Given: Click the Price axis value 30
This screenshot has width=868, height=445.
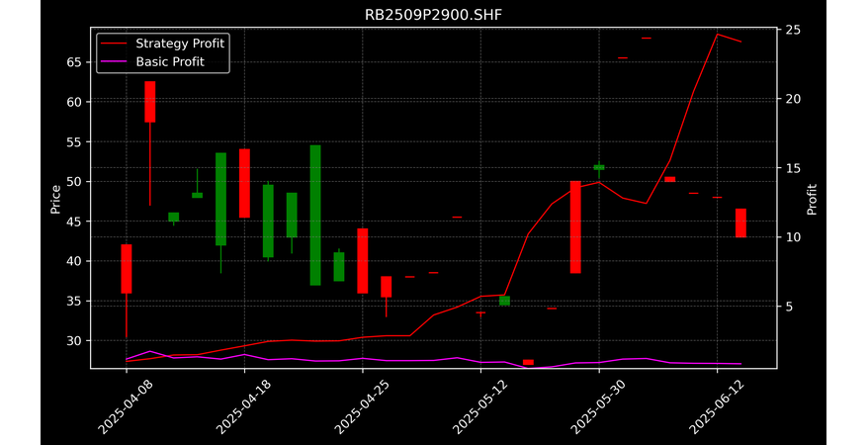Looking at the screenshot, I should [74, 341].
